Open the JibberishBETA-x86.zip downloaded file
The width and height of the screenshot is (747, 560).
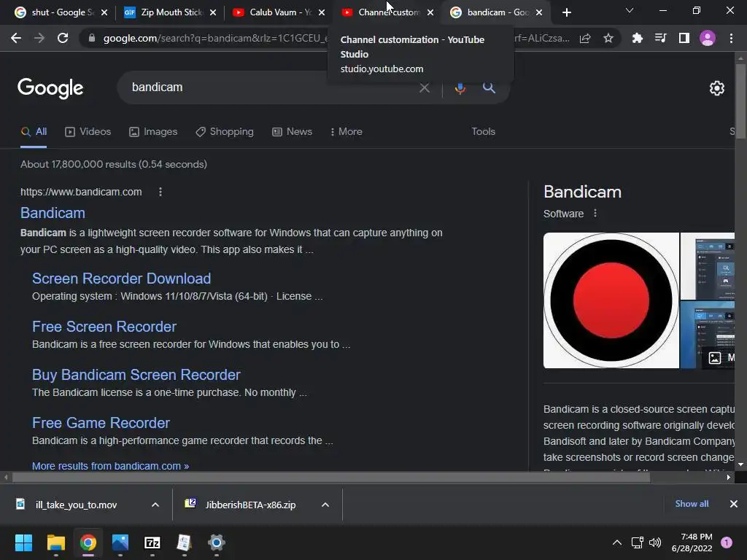point(251,505)
